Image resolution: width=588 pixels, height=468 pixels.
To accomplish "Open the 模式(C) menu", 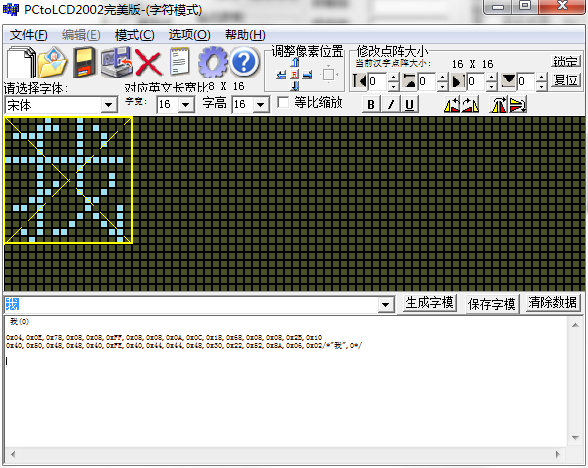I will pyautogui.click(x=135, y=35).
